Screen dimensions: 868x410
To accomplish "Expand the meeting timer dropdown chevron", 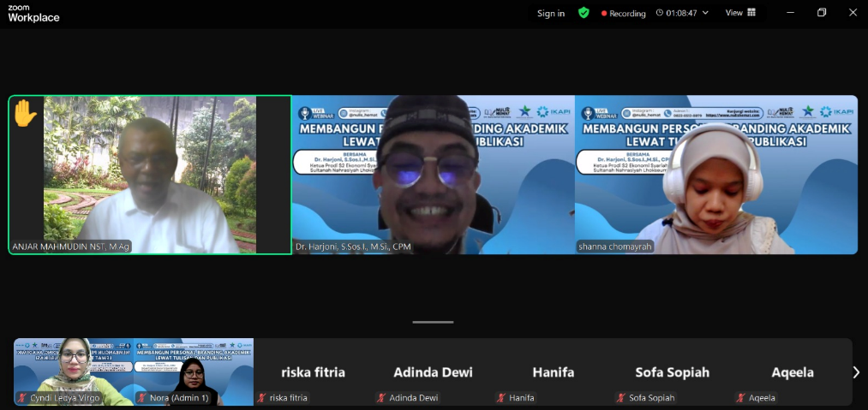I will point(706,13).
